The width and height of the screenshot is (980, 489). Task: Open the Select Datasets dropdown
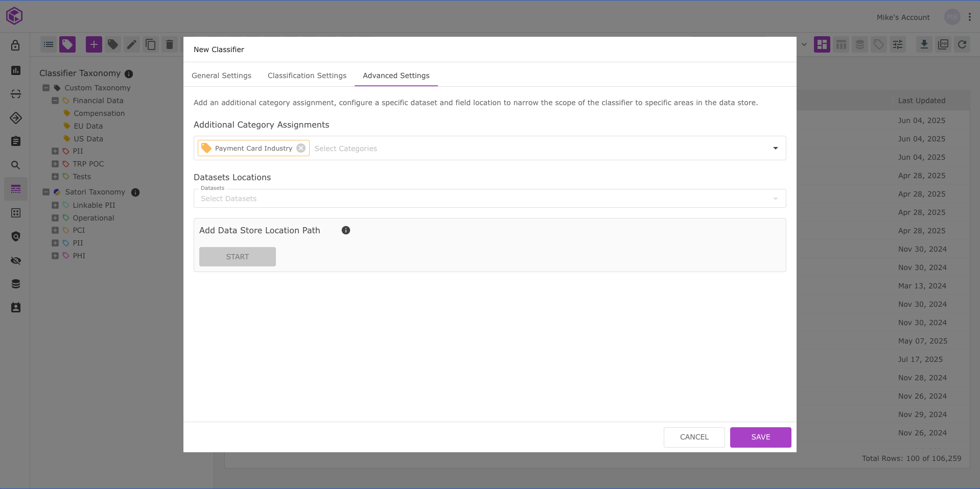click(x=489, y=199)
